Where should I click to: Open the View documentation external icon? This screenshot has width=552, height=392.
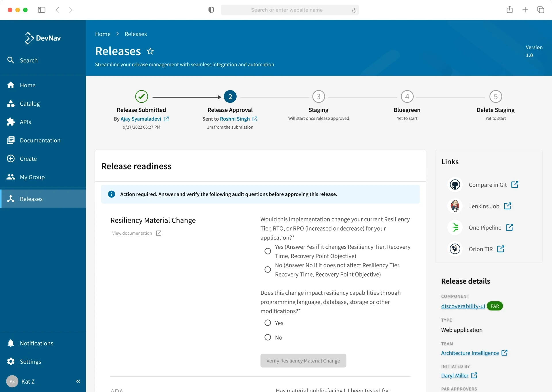(x=159, y=233)
